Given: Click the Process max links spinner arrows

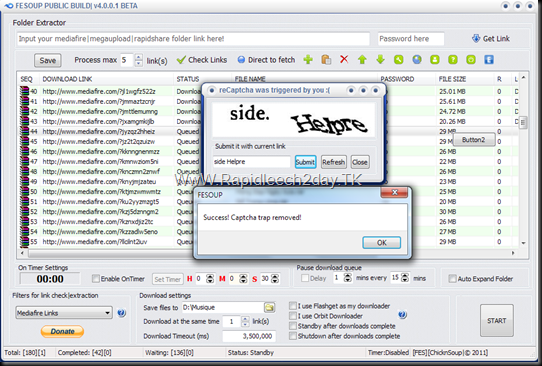Looking at the screenshot, I should click(x=138, y=60).
